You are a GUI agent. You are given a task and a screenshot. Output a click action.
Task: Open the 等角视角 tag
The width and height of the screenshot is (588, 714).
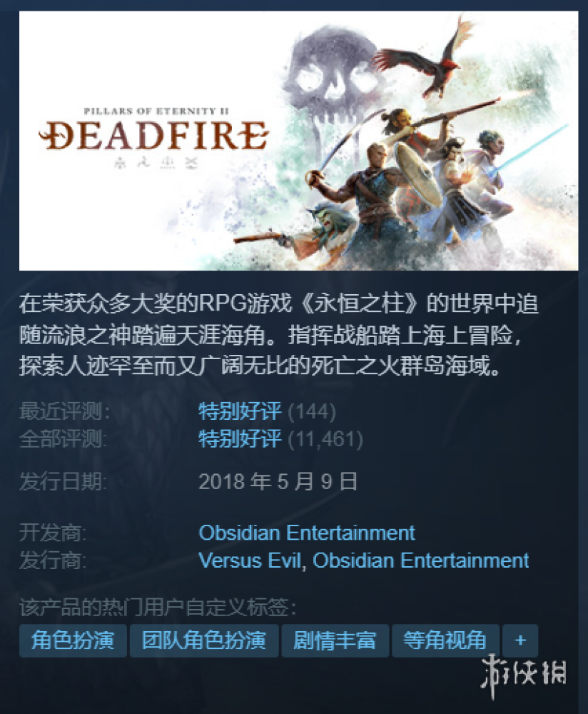(x=445, y=640)
